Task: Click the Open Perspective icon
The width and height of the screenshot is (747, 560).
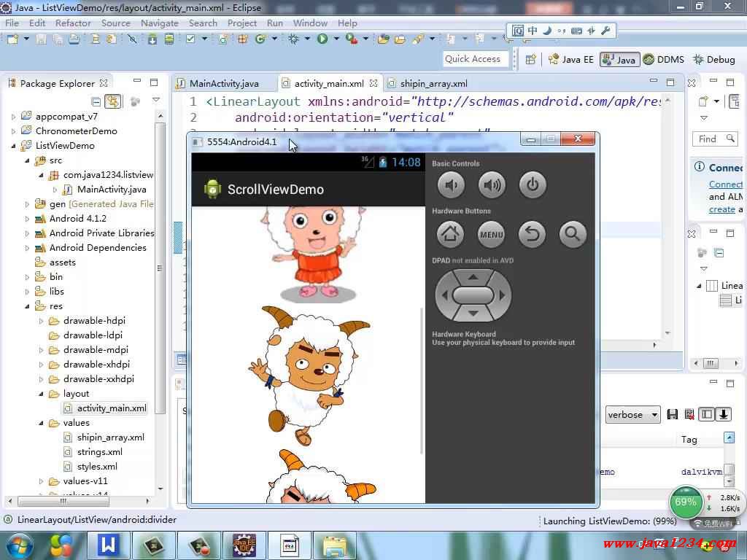Action: [x=531, y=59]
